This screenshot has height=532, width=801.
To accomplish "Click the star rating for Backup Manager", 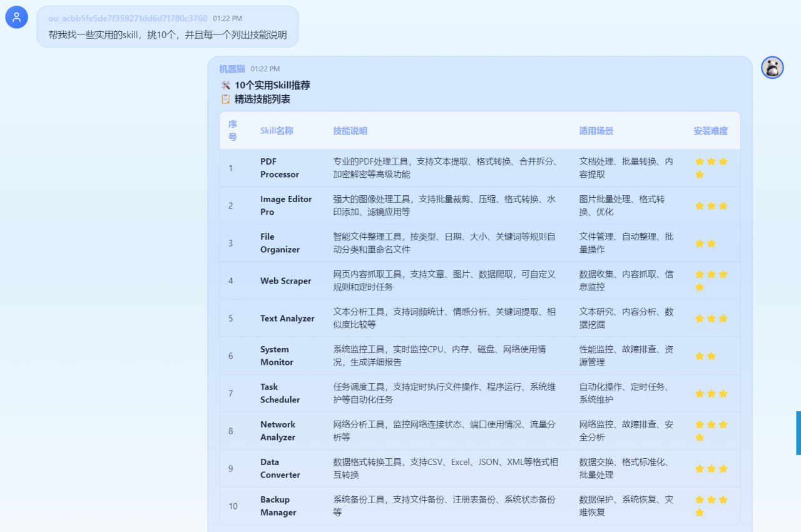I will [x=711, y=506].
